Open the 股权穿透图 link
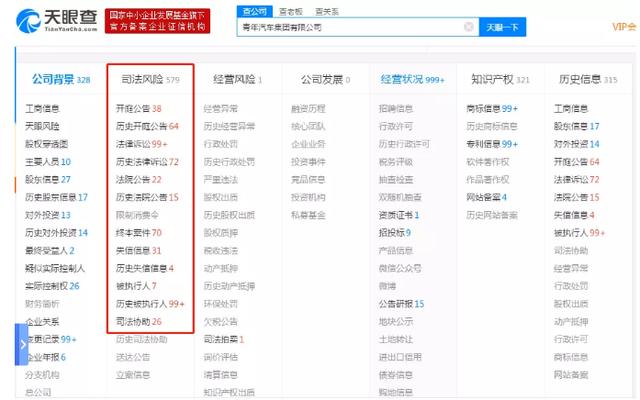This screenshot has width=640, height=400. click(x=47, y=144)
